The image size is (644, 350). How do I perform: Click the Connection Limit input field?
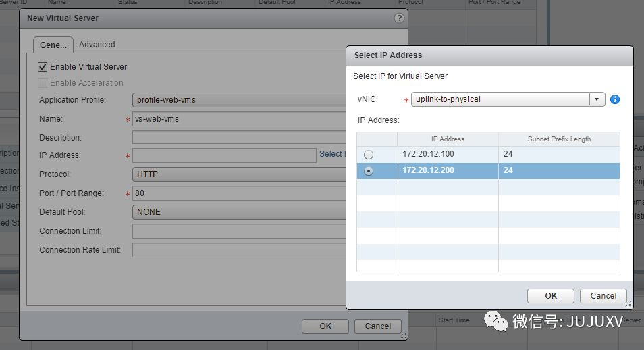[x=239, y=230]
